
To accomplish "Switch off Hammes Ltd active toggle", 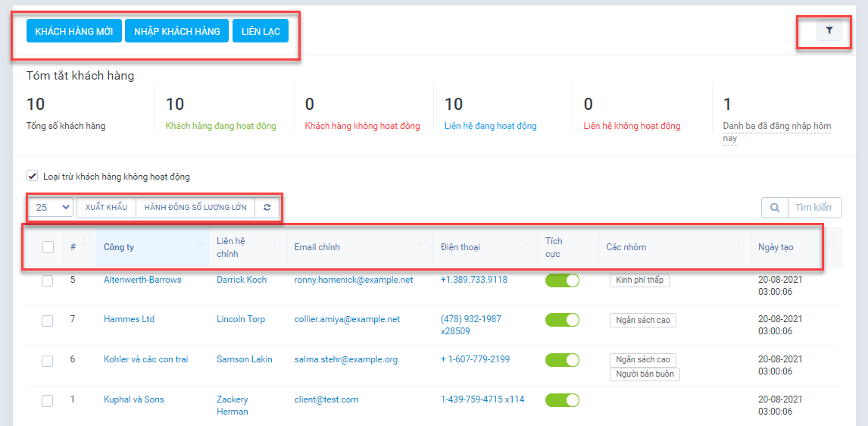I will [x=562, y=320].
